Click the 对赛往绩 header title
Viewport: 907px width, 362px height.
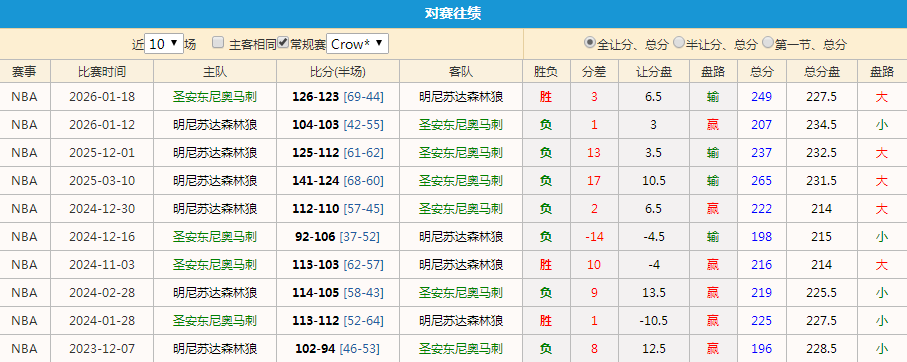[x=454, y=14]
